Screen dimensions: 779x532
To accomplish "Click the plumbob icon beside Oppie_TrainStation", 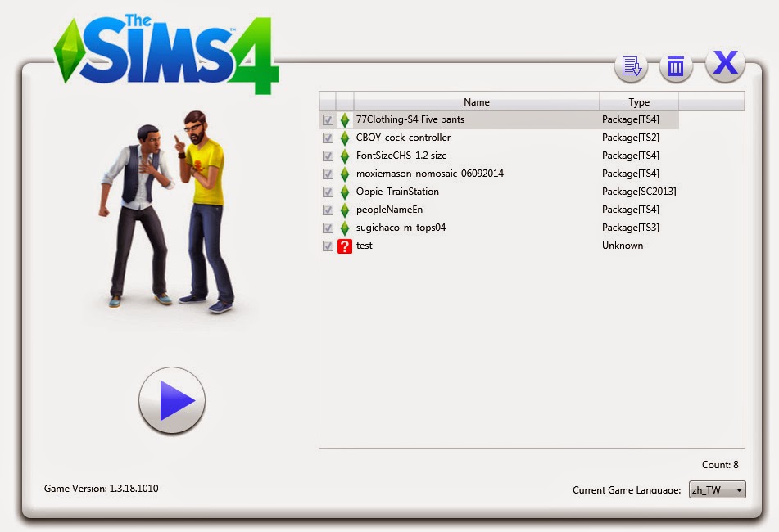I will [344, 192].
